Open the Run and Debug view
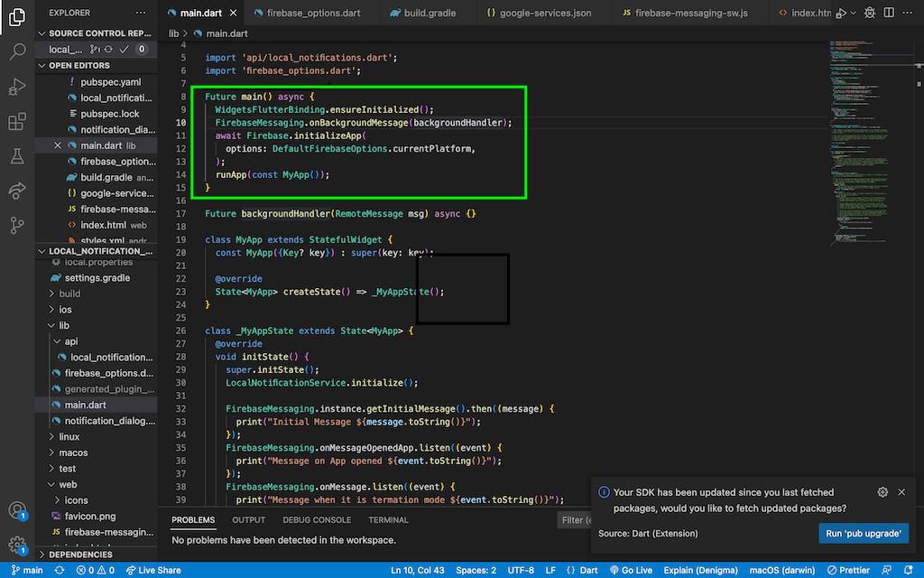 click(x=17, y=87)
